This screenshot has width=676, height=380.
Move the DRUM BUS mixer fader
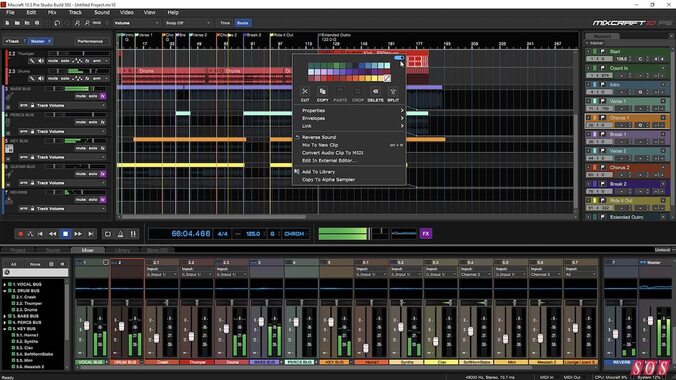[x=121, y=327]
